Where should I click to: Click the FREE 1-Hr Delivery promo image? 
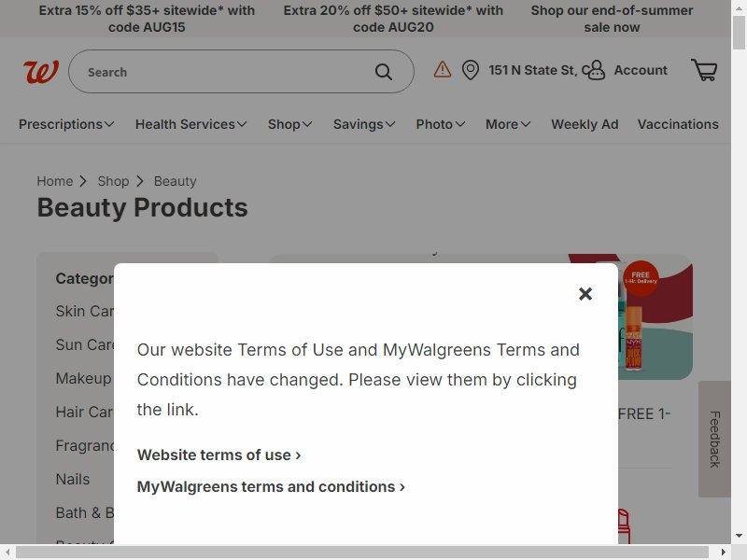[x=641, y=278]
